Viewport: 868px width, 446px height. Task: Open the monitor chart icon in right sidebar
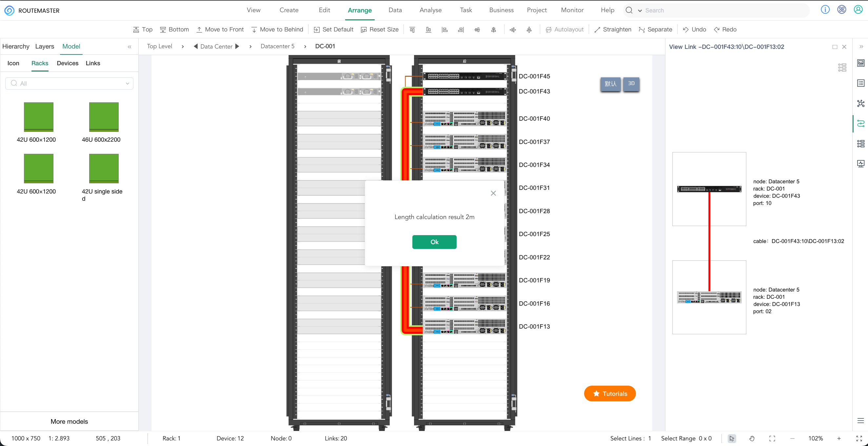(x=860, y=164)
